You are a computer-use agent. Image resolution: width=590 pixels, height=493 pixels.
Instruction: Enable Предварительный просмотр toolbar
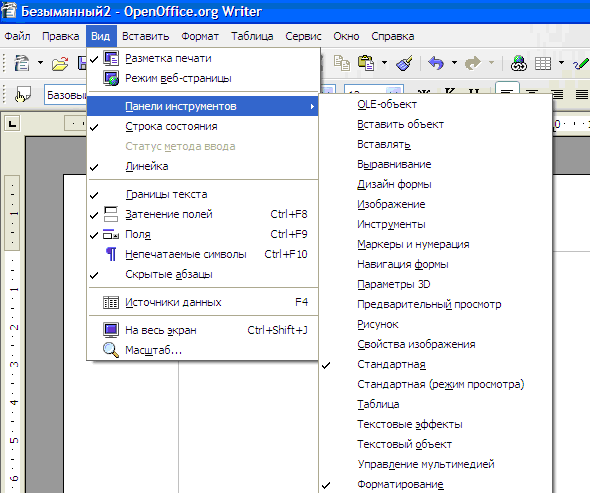(x=436, y=304)
